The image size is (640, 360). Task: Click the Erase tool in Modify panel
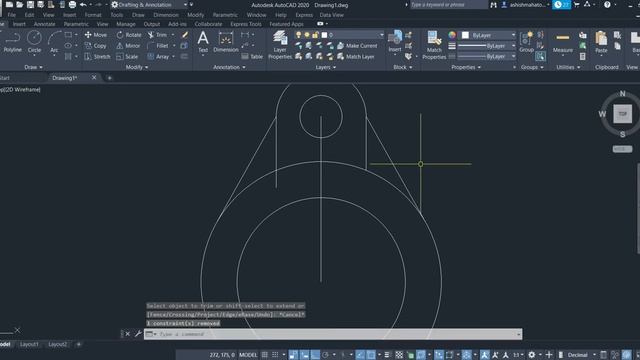[x=185, y=35]
